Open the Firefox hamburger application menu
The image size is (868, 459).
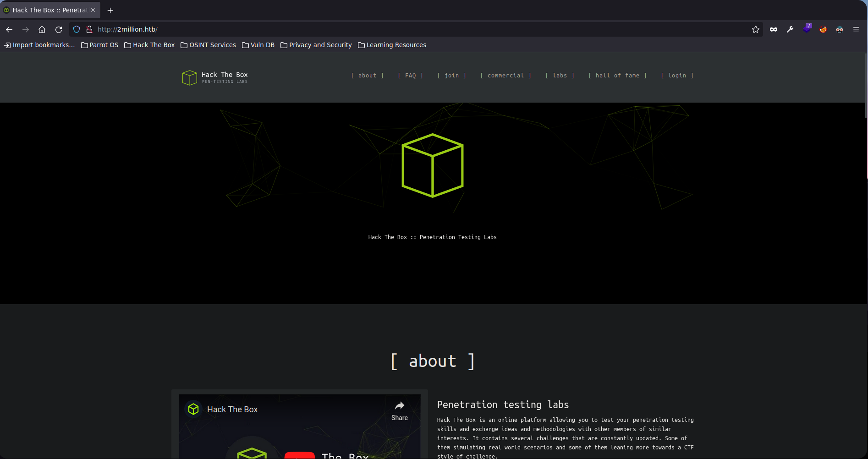pos(856,29)
